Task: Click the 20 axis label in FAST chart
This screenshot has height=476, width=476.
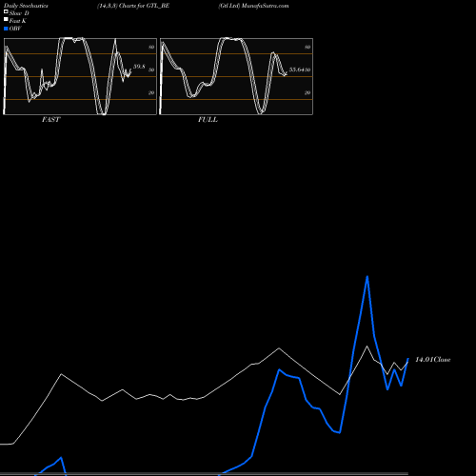Action: (151, 92)
